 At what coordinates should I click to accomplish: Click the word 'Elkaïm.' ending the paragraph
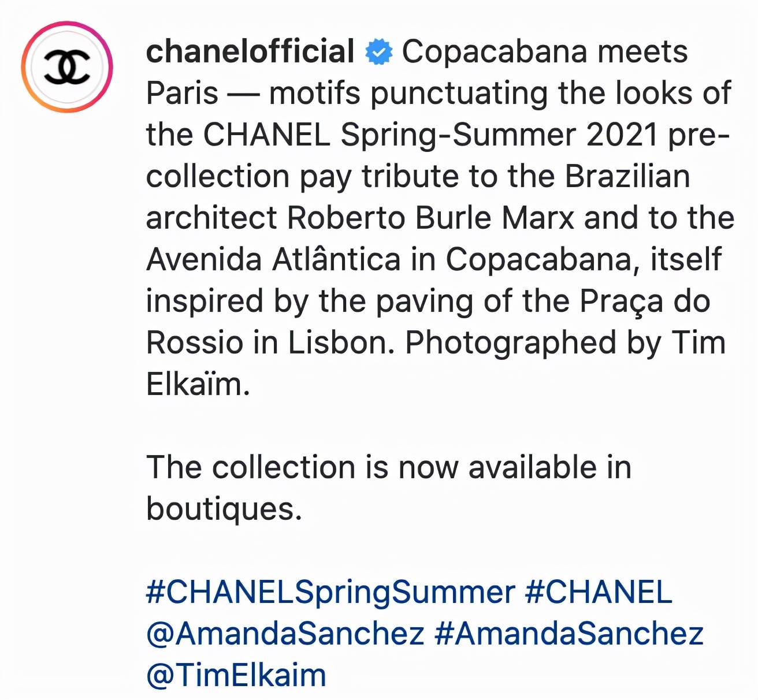(x=198, y=385)
